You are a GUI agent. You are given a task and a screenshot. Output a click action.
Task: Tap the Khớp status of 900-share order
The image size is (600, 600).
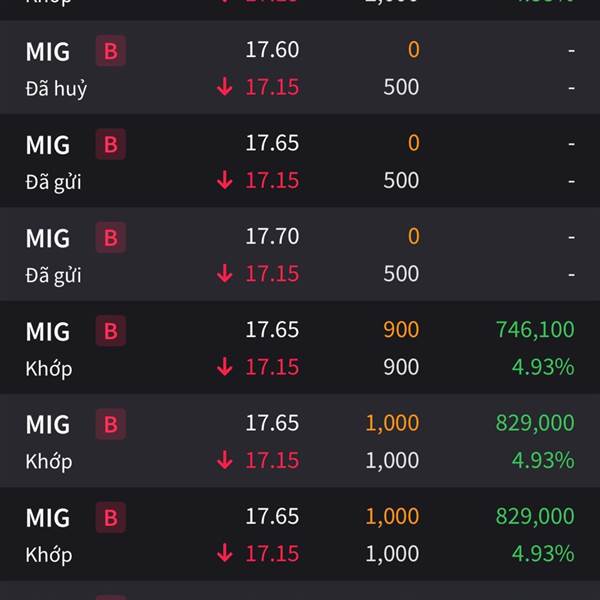(49, 369)
